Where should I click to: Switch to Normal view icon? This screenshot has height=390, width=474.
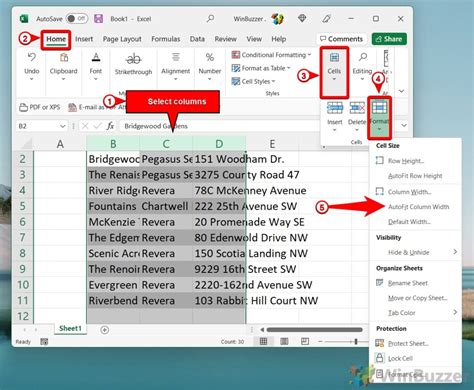[x=263, y=341]
